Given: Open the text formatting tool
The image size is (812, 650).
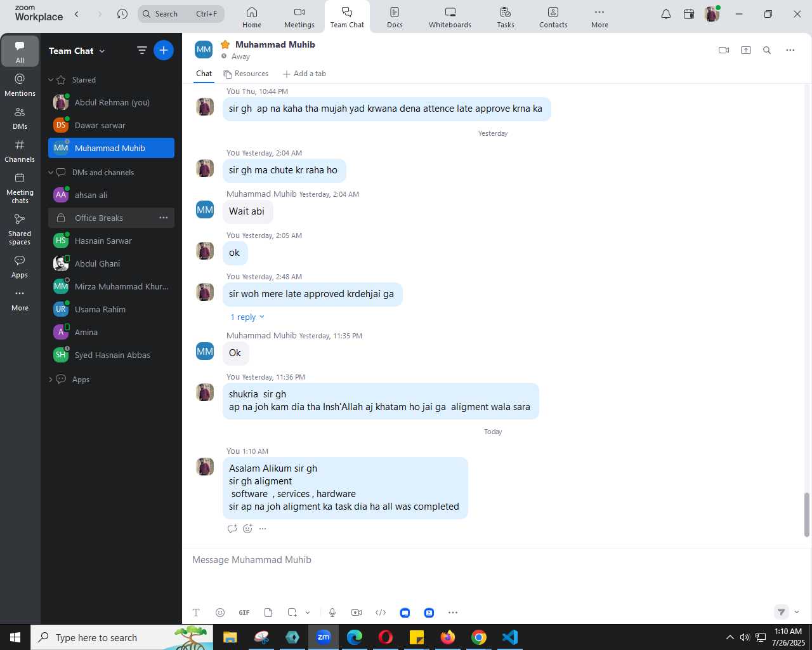Looking at the screenshot, I should click(x=196, y=613).
